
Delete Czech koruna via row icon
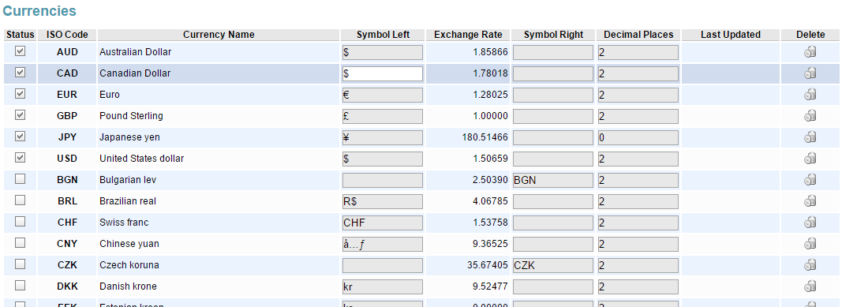[810, 265]
